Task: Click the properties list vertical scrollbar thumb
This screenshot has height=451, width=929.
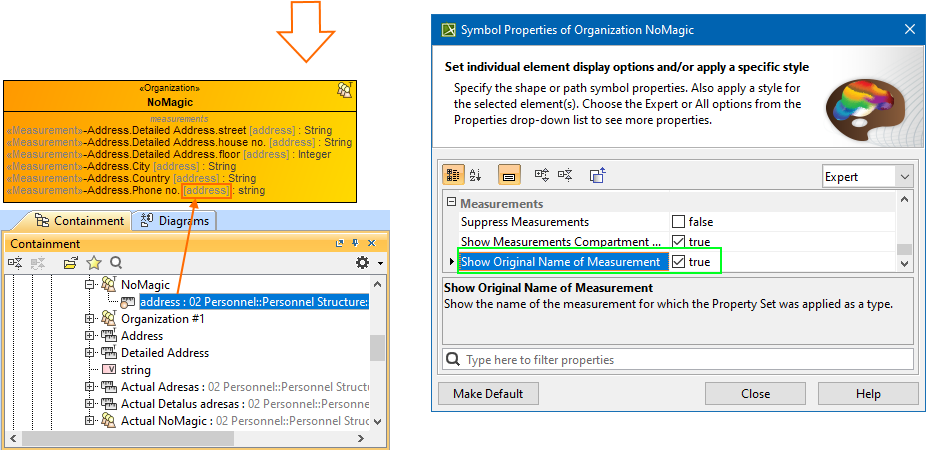Action: (904, 249)
